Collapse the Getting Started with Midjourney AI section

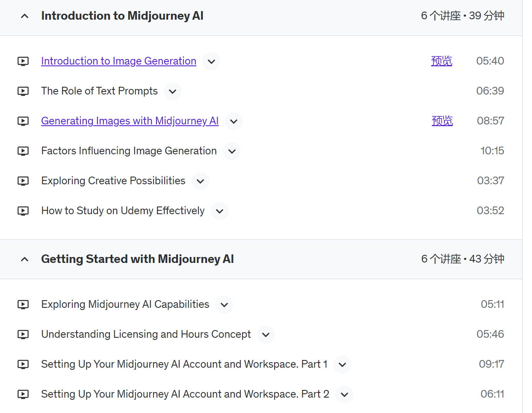coord(25,260)
